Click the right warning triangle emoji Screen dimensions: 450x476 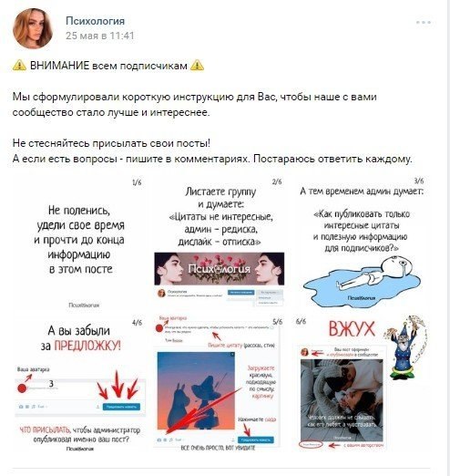pyautogui.click(x=197, y=66)
